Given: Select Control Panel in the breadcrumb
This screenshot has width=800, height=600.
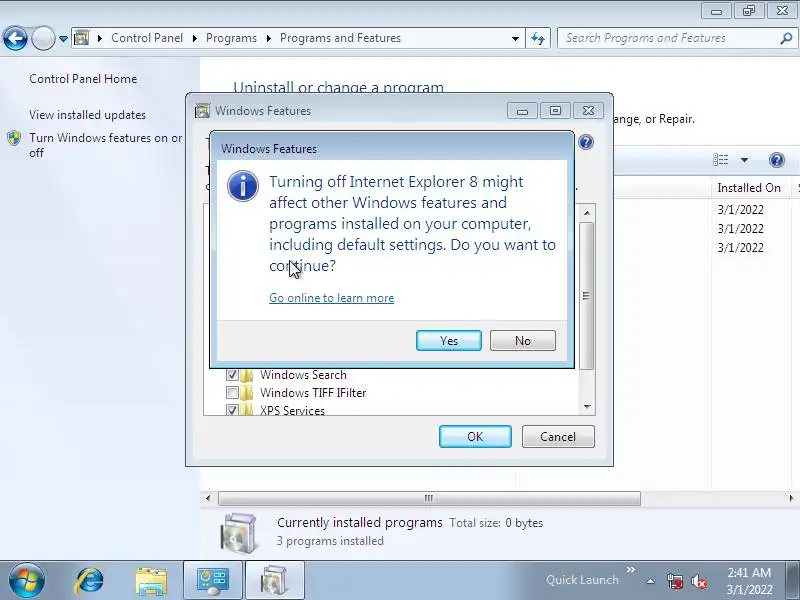Looking at the screenshot, I should click(x=147, y=38).
